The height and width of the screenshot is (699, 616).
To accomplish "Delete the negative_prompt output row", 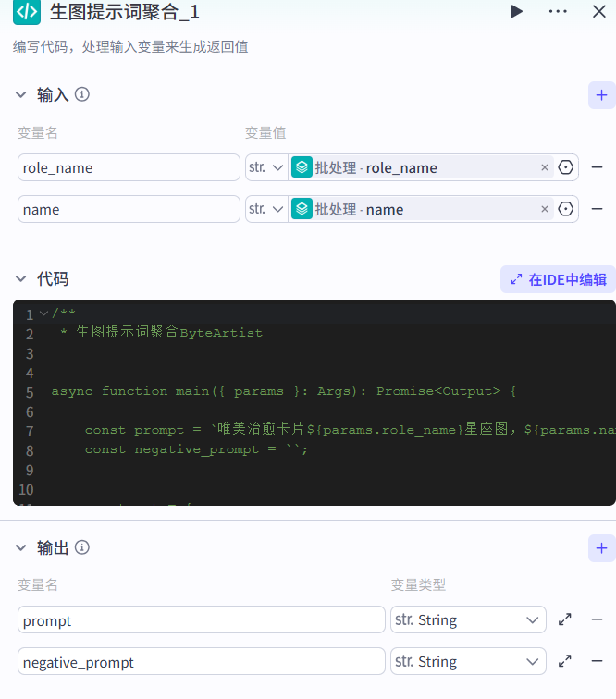I will click(x=598, y=662).
